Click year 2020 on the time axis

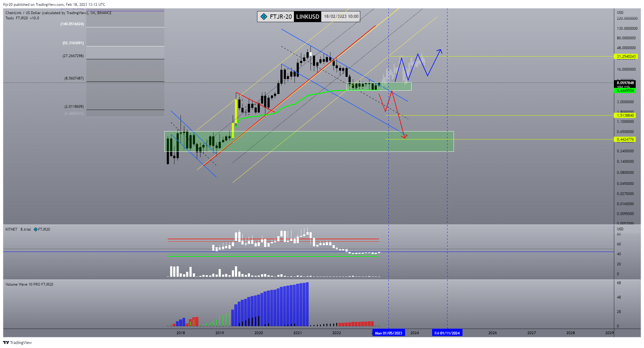pyautogui.click(x=259, y=333)
